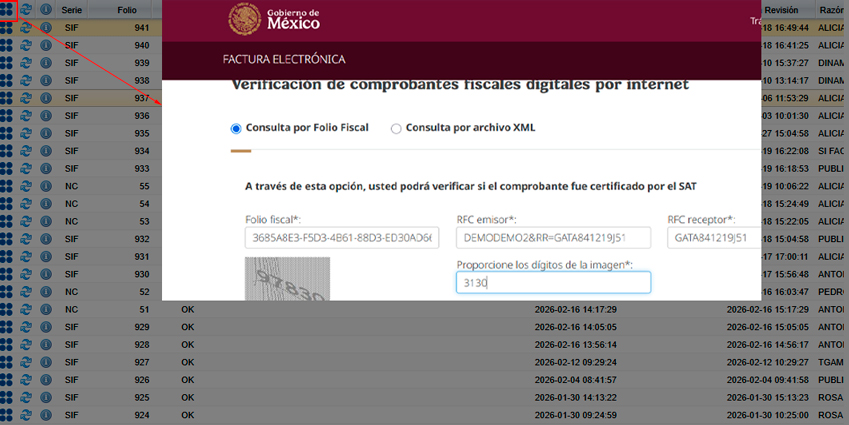Click the refresh arrows icon for folio 937
Viewport: 849px width, 425px height.
click(x=26, y=98)
